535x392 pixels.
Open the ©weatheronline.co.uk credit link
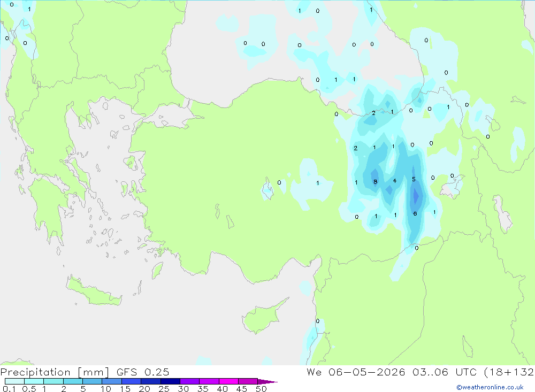490,387
